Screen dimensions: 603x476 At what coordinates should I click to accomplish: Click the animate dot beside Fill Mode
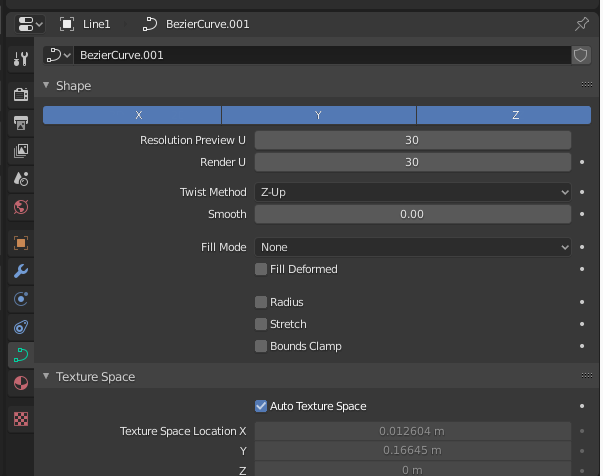(x=582, y=247)
